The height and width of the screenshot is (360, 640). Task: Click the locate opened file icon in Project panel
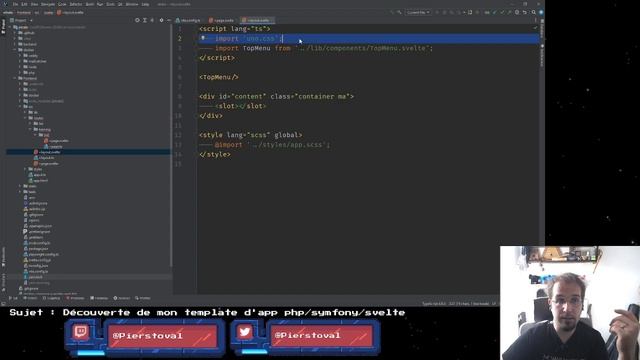(137, 20)
